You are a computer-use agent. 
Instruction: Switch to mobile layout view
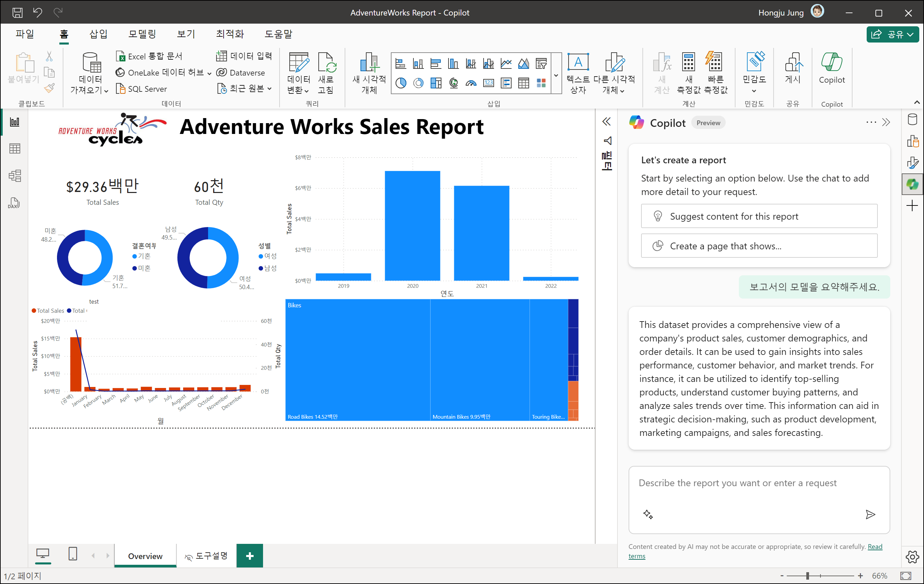click(x=73, y=554)
